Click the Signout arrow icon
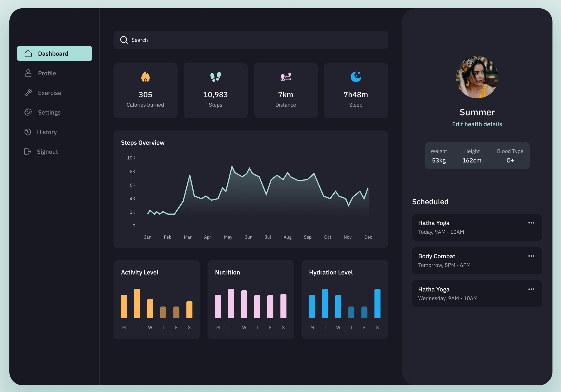This screenshot has height=392, width=561. point(28,152)
